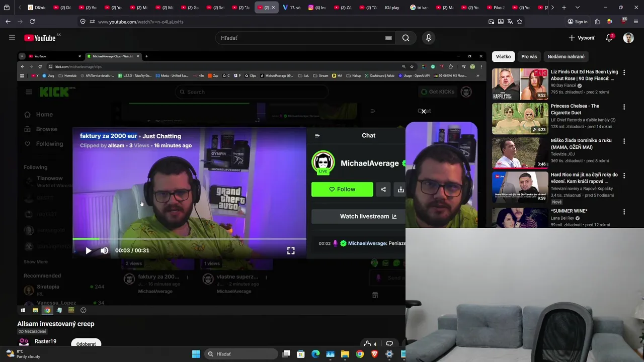Select the Pre vás filter chip
The height and width of the screenshot is (362, 644).
[529, 56]
